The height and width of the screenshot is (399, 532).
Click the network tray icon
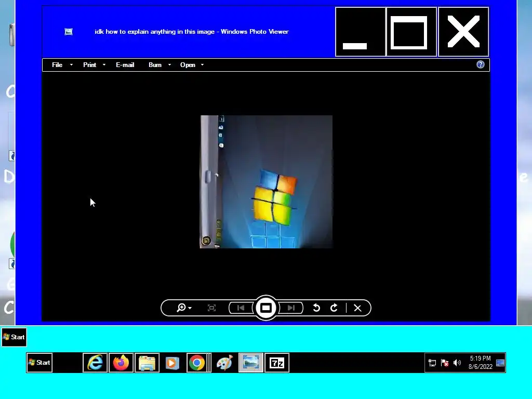432,363
